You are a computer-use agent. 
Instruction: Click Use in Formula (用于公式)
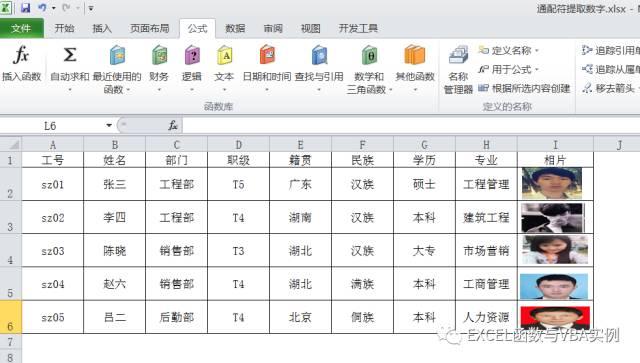click(x=509, y=69)
